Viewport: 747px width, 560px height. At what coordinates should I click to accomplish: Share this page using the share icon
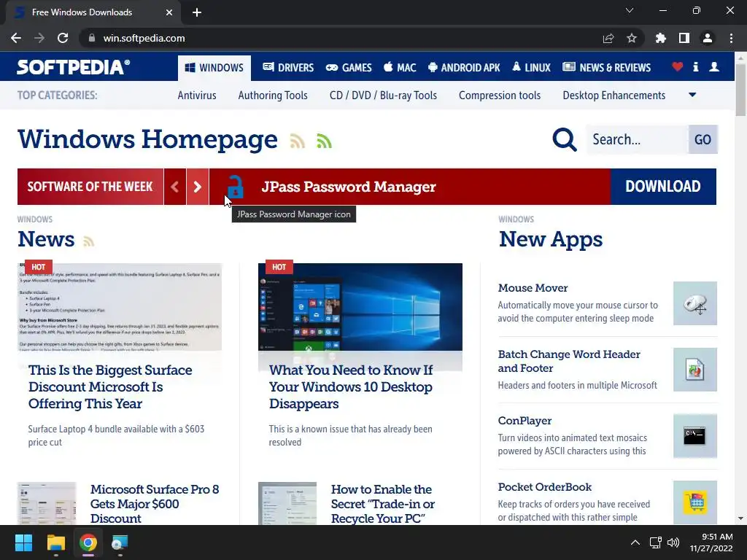[608, 38]
